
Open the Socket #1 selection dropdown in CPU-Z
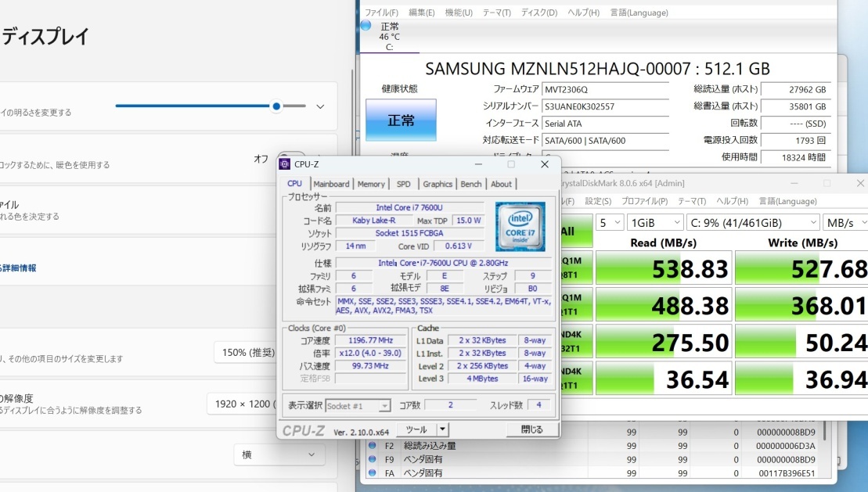pos(358,406)
